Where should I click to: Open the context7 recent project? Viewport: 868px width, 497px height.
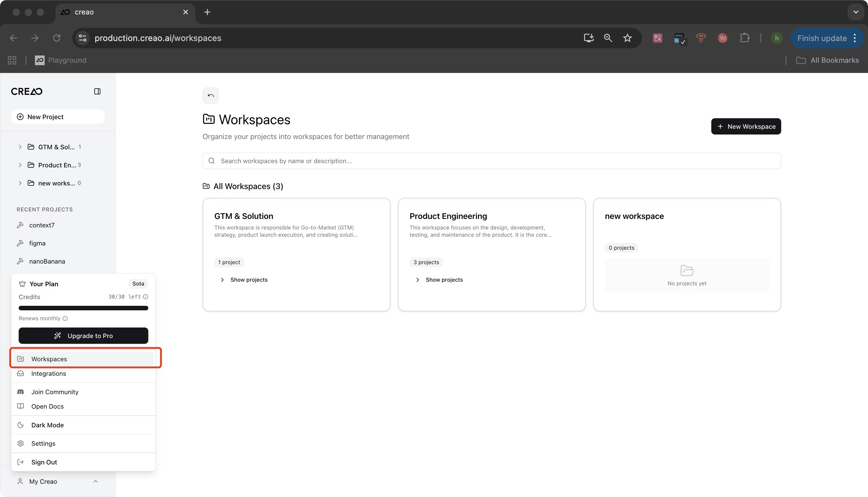(42, 225)
